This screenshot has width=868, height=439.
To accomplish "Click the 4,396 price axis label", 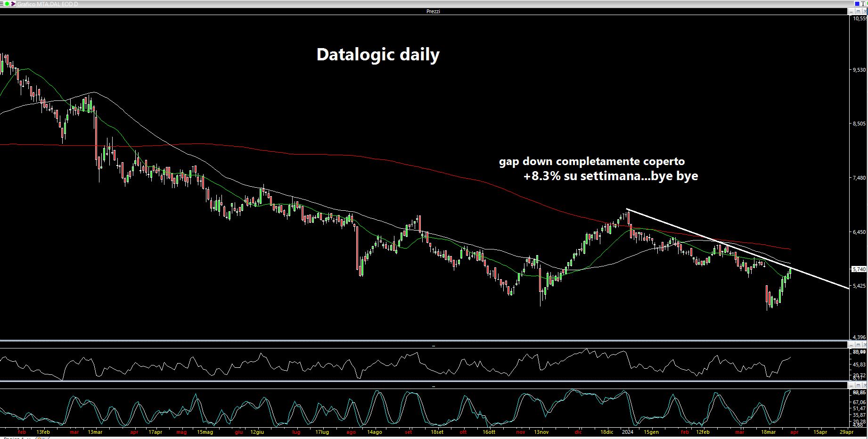I will [859, 337].
